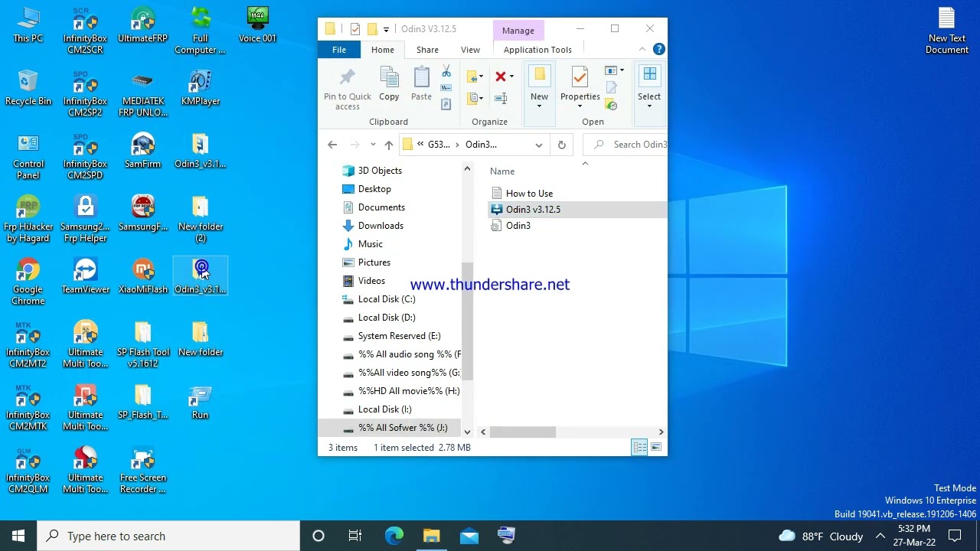Screen dimensions: 980x551
Task: Select the TeamViewer desktop icon
Action: coord(85,276)
